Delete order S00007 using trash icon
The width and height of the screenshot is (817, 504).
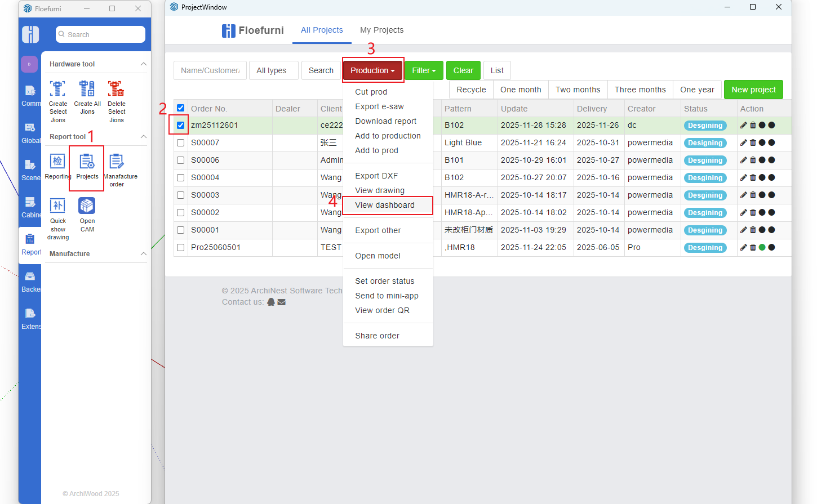[x=753, y=143]
